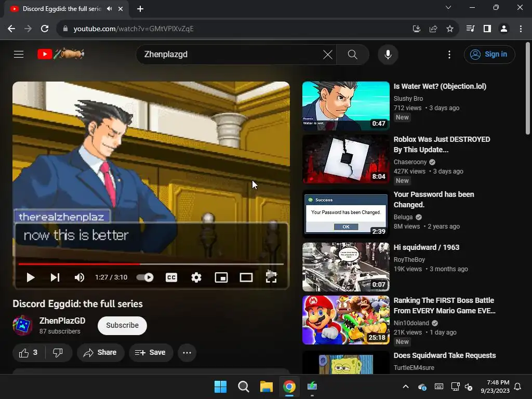The image size is (532, 399).
Task: Click the search magnifier button
Action: [353, 54]
